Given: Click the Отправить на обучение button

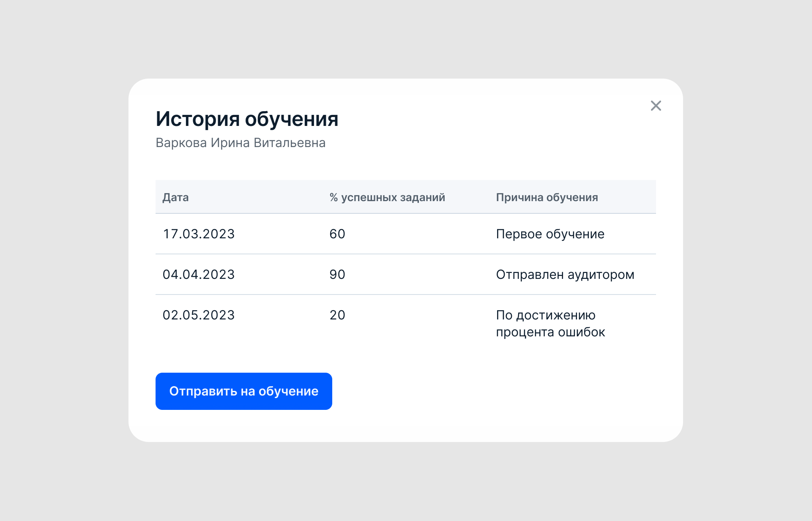Looking at the screenshot, I should (x=243, y=391).
